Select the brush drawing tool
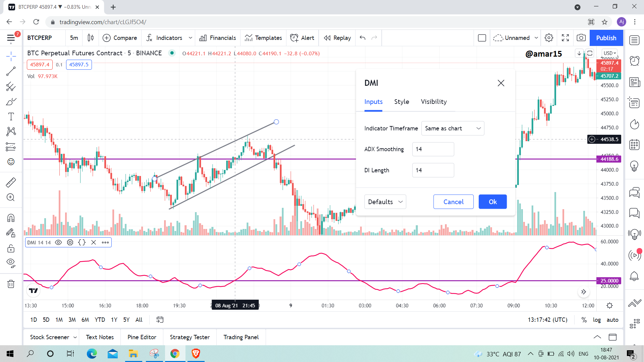Viewport: 644px width, 362px height. (11, 102)
